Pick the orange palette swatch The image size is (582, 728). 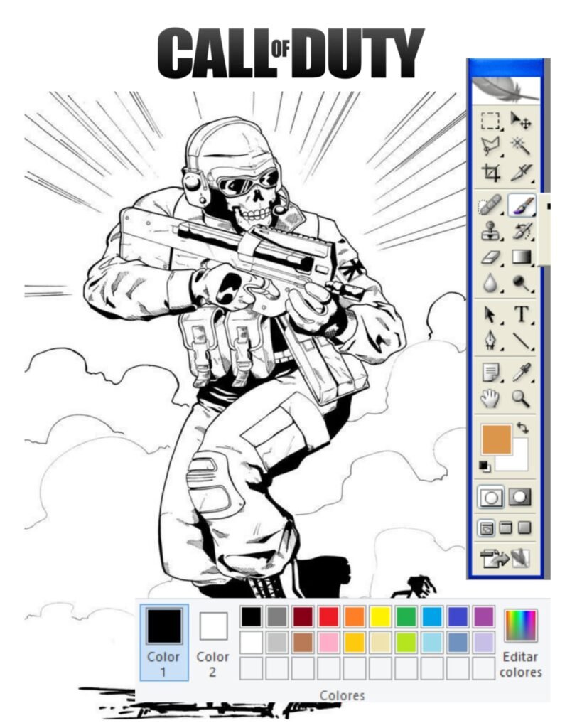click(355, 617)
